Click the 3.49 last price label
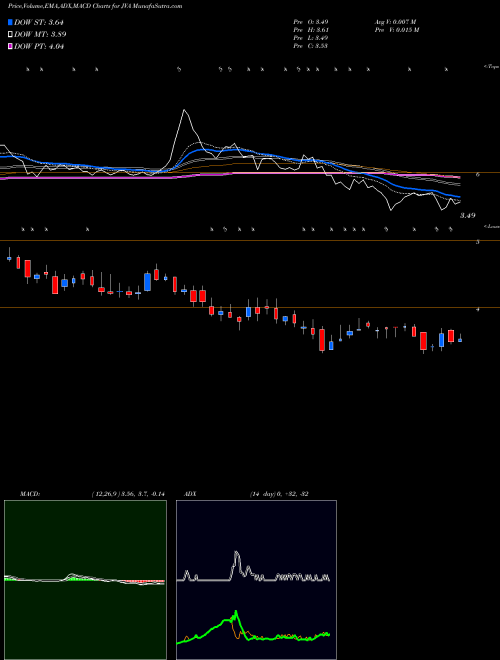This screenshot has width=500, height=660. (467, 216)
